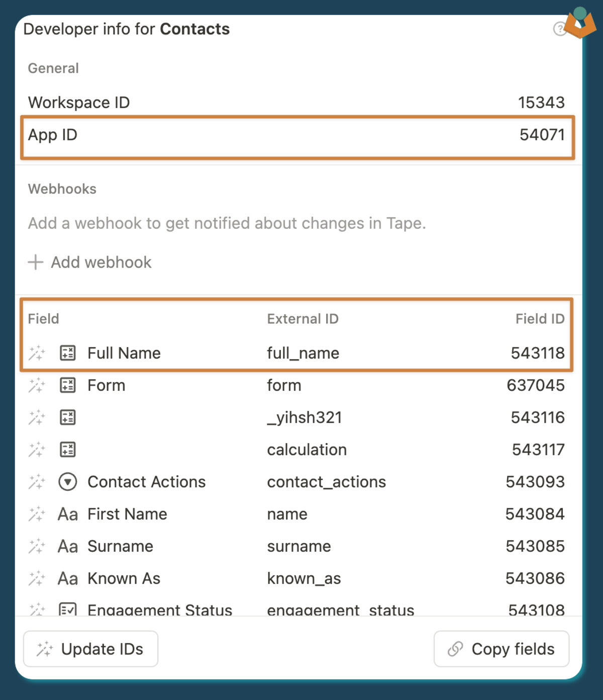Click the field ID 543117
603x700 pixels.
pyautogui.click(x=538, y=450)
